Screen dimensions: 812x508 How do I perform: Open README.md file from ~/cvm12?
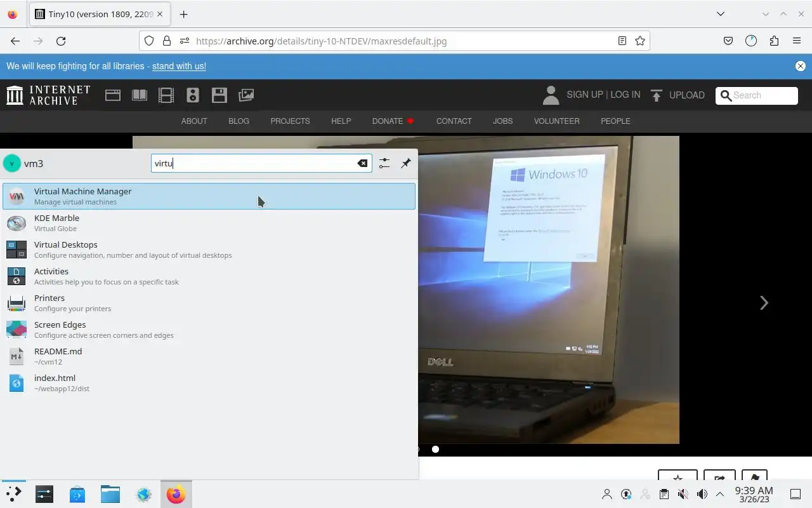(209, 356)
